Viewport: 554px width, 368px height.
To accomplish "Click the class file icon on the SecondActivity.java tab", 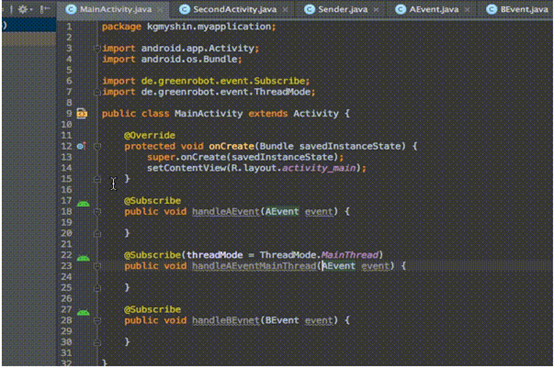I will pos(184,10).
